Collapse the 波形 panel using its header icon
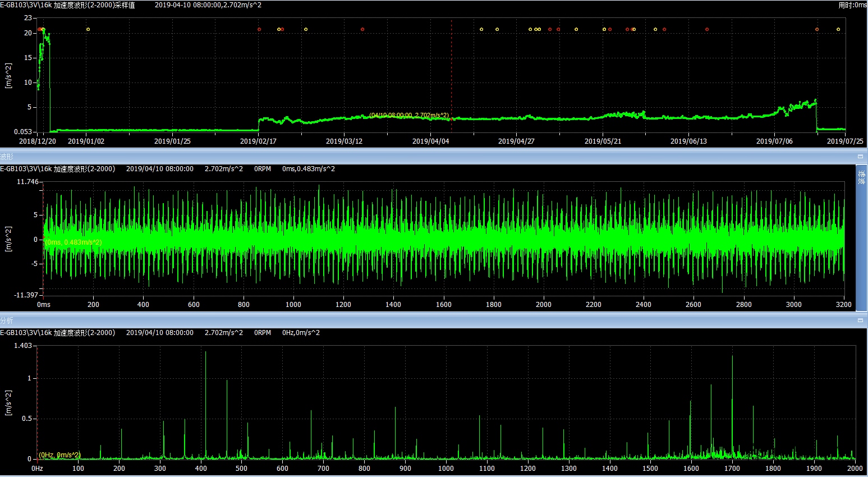The width and height of the screenshot is (868, 477). click(x=860, y=157)
